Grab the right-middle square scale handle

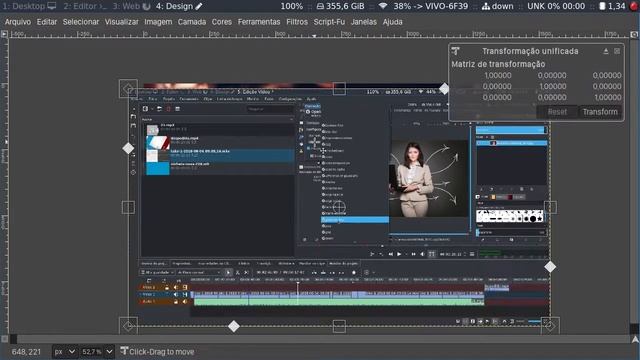click(x=550, y=207)
